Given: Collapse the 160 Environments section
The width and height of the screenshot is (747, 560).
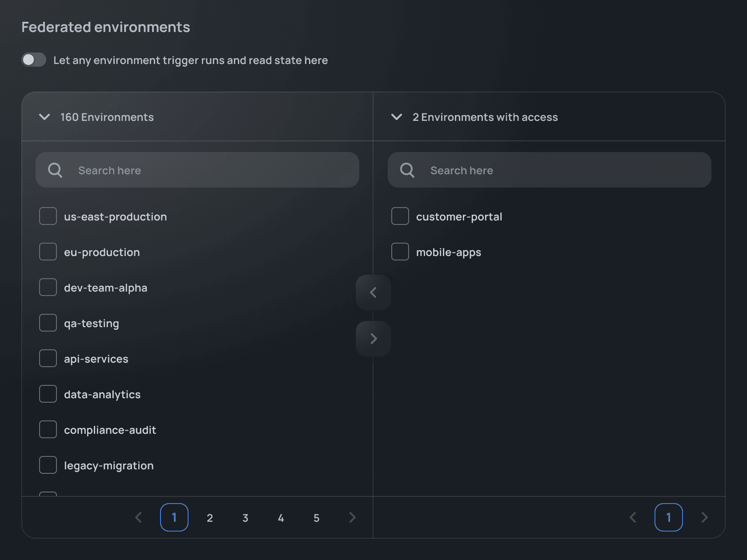Looking at the screenshot, I should coord(44,117).
